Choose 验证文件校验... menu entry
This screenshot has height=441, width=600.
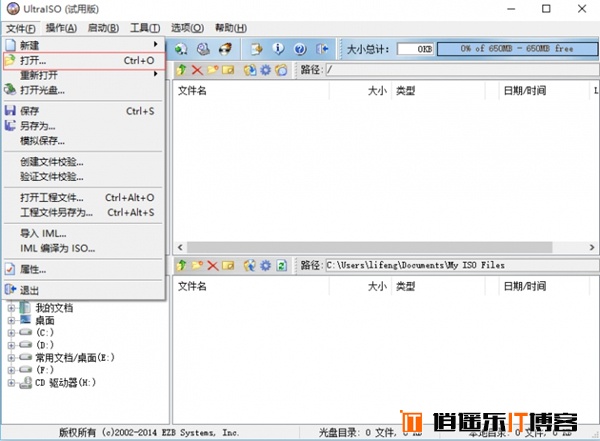point(84,176)
